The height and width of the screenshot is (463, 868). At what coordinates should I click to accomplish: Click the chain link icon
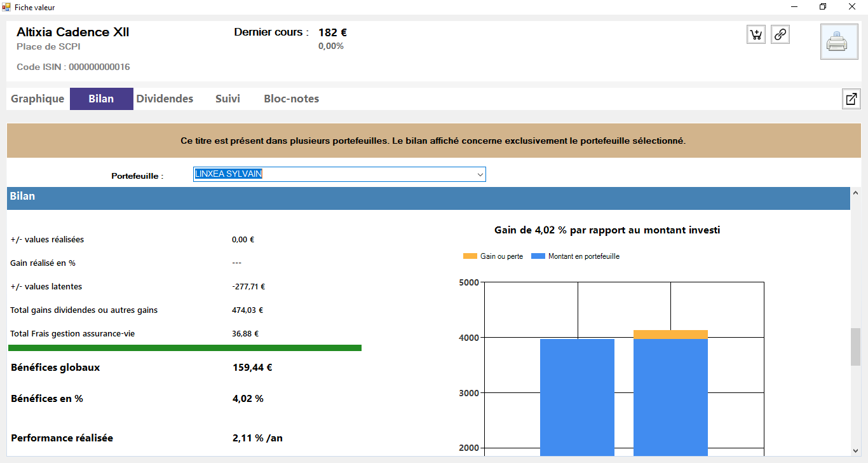point(780,34)
